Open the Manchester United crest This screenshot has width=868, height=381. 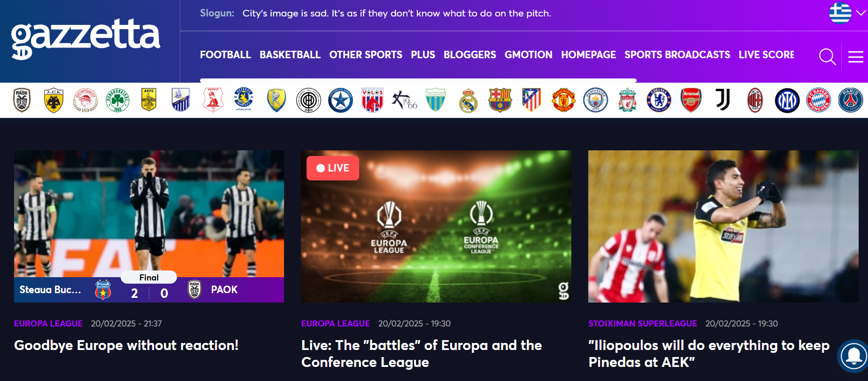point(563,100)
